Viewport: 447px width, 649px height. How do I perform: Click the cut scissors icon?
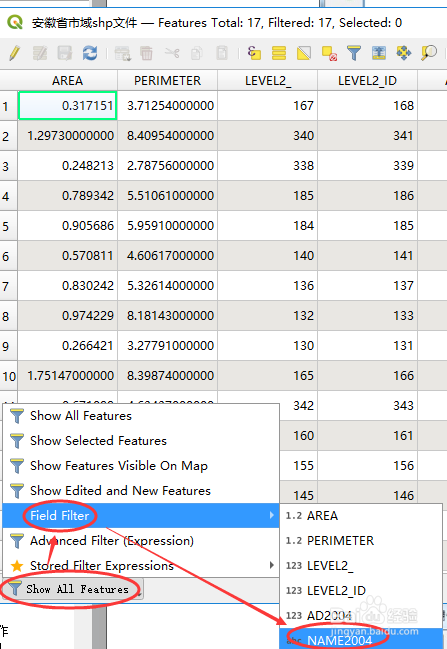click(x=172, y=53)
